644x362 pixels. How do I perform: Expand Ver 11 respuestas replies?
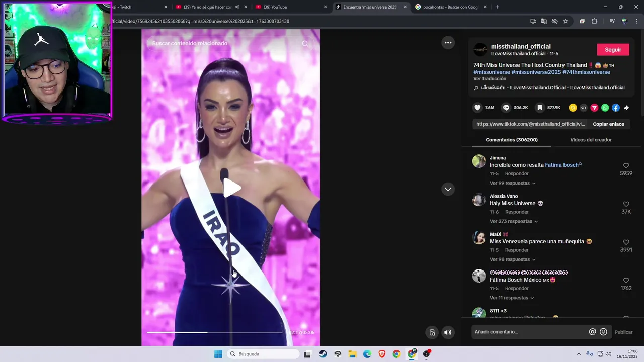512,298
